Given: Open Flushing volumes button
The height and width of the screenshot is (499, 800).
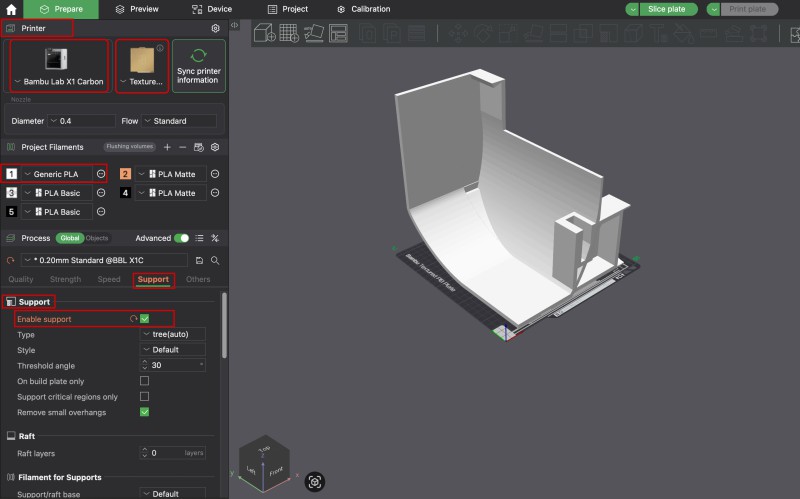Looking at the screenshot, I should pos(130,146).
